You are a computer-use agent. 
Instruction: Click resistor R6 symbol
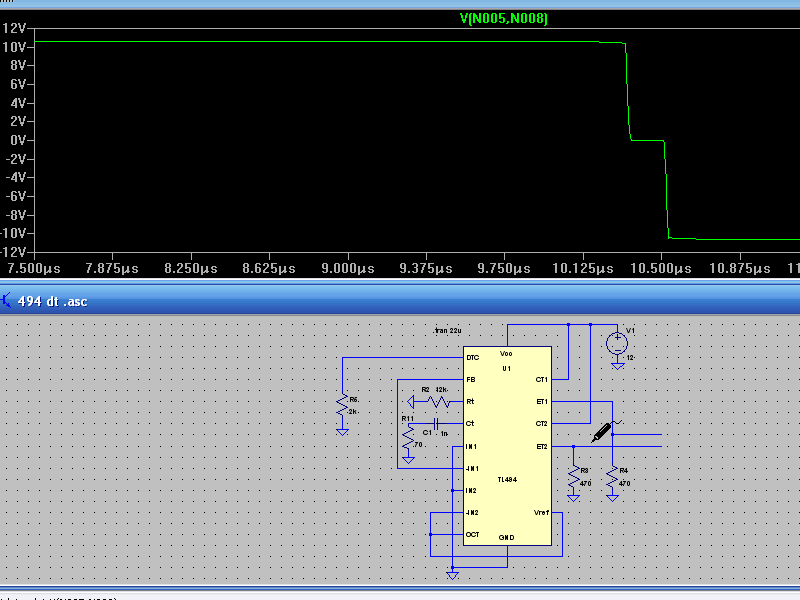pyautogui.click(x=342, y=407)
